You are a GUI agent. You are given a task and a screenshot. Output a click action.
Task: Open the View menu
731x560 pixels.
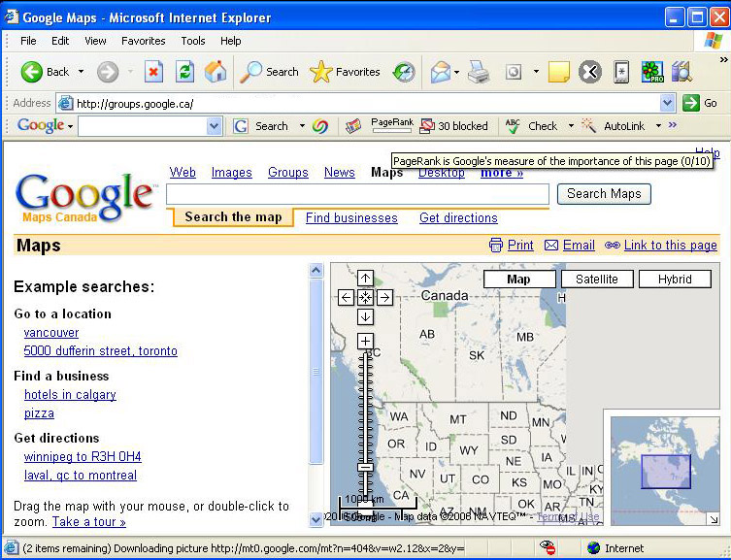95,41
